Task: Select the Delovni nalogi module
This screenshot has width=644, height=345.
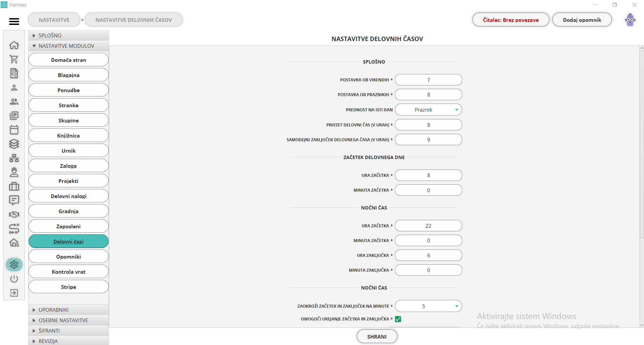Action: 69,196
